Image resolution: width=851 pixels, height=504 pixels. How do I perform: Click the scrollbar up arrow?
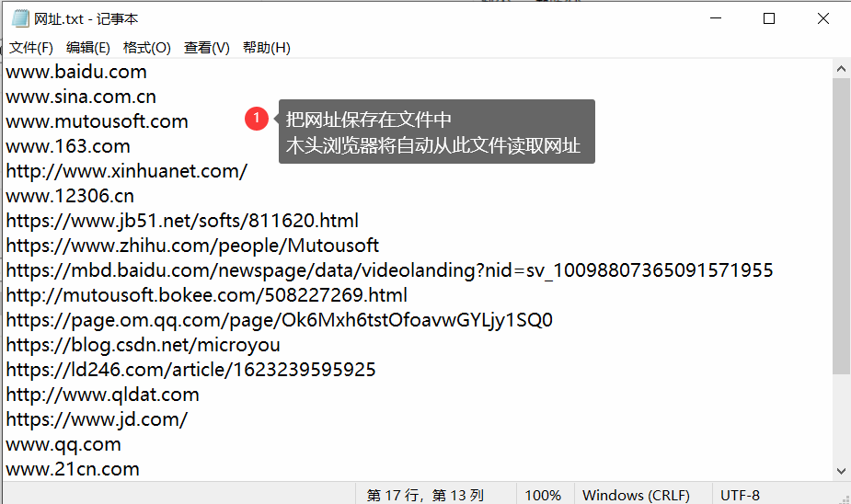pyautogui.click(x=841, y=69)
